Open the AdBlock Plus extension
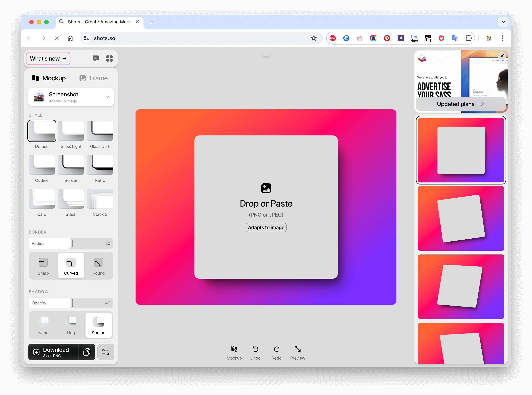 tap(333, 38)
